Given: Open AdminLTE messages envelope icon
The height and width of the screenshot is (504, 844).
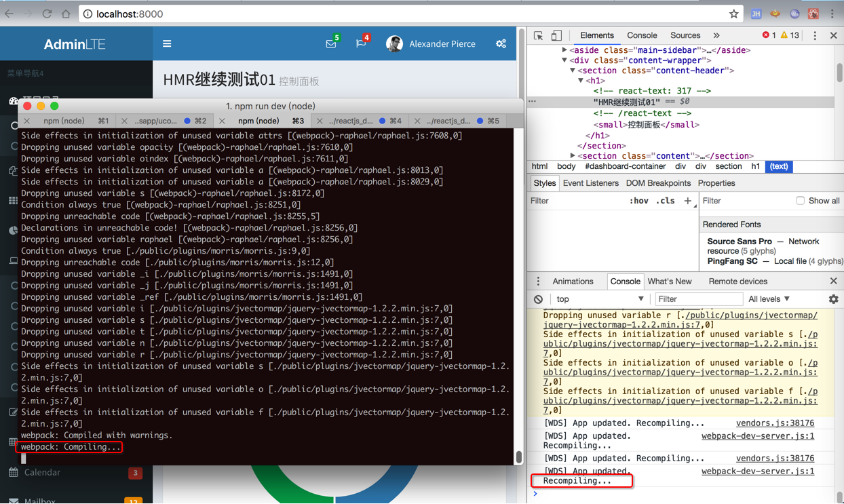Looking at the screenshot, I should (331, 43).
